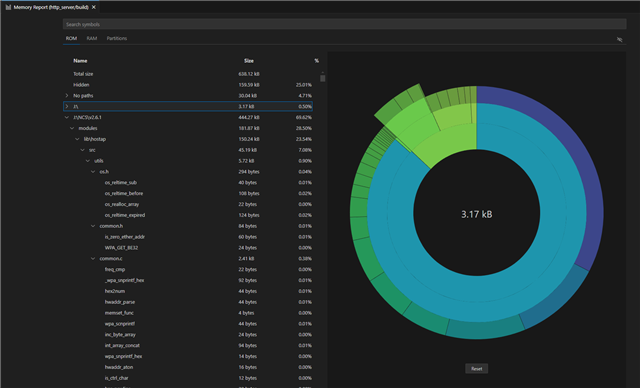Select the int_array_concat symbol

click(122, 346)
